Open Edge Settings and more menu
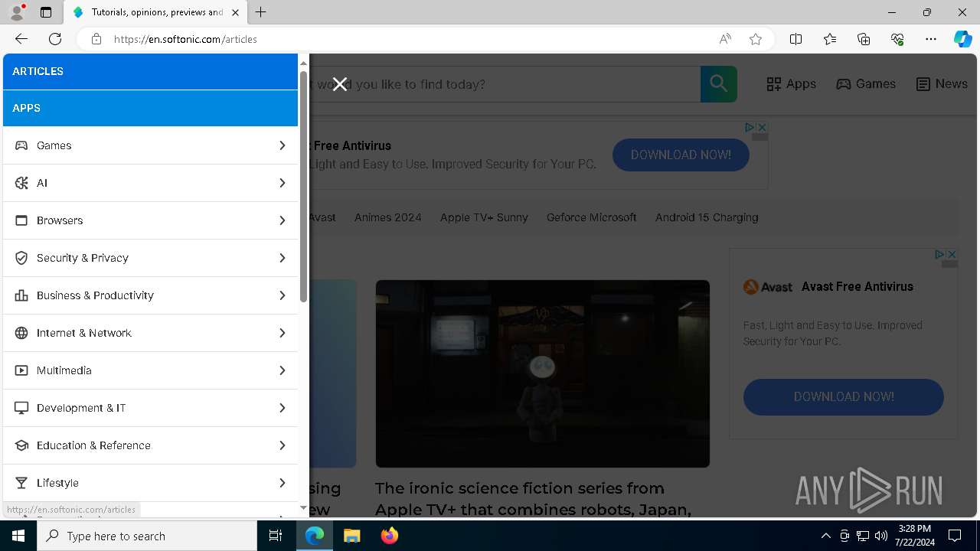This screenshot has width=980, height=551. click(931, 39)
